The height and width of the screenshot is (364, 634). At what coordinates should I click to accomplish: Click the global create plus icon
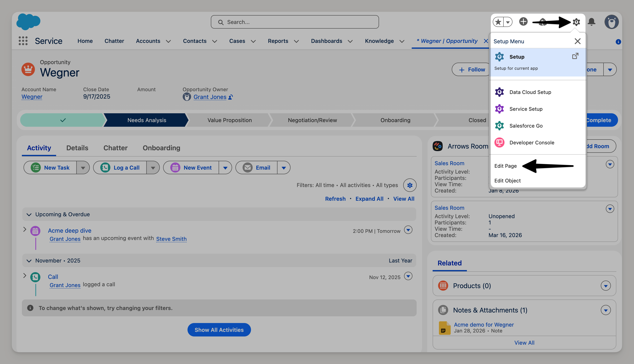pos(523,22)
